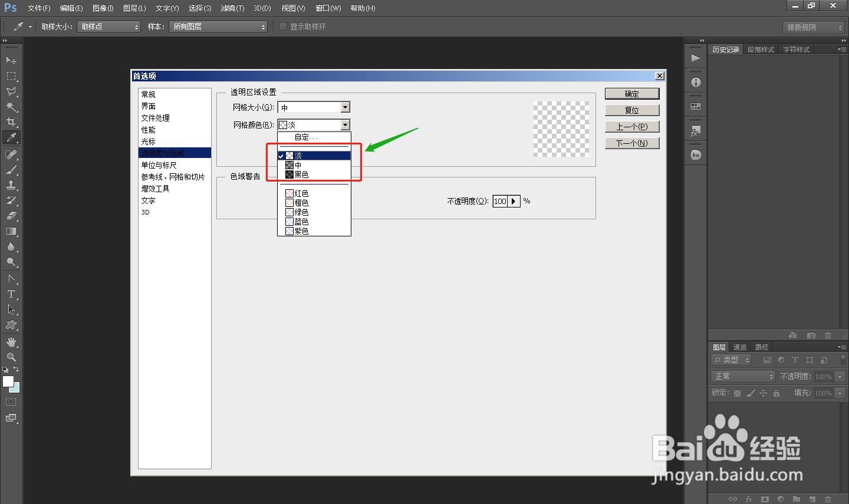
Task: Swap foreground and background colors
Action: point(16,369)
